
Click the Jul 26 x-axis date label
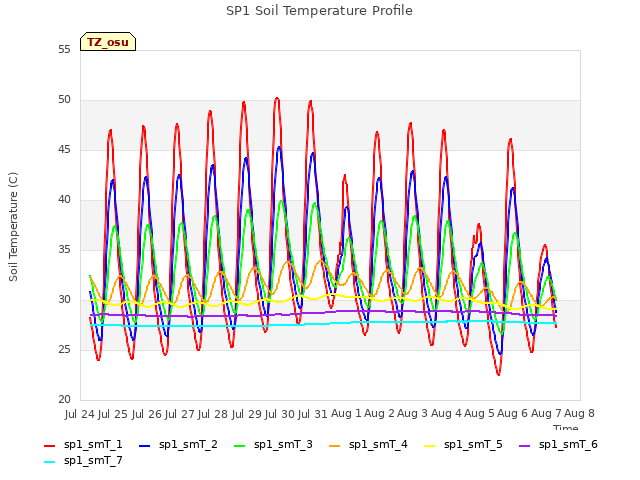147,414
